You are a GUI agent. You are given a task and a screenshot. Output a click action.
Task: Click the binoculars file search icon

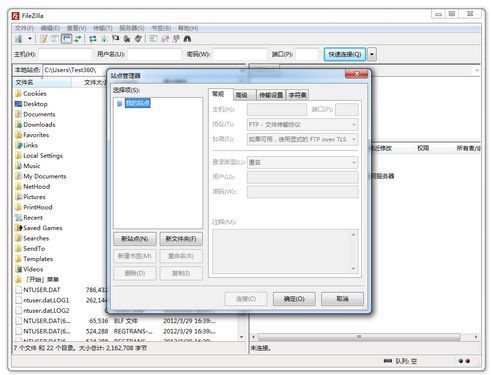187,39
